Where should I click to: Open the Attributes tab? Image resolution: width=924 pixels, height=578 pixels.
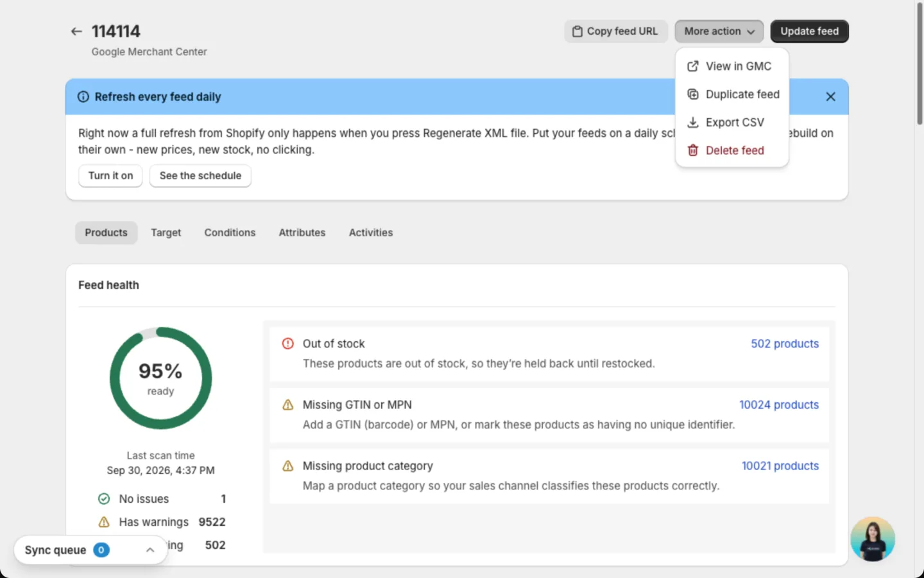302,232
